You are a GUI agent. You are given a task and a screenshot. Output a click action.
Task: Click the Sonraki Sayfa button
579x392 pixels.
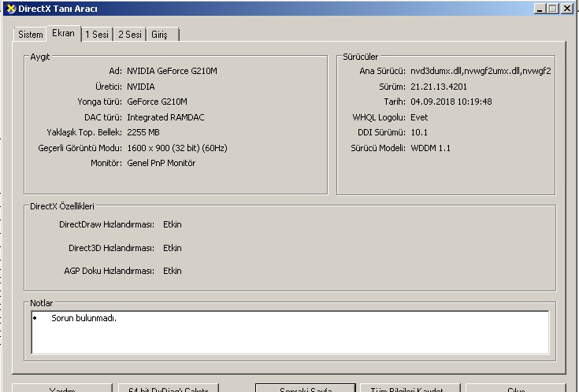(306, 388)
